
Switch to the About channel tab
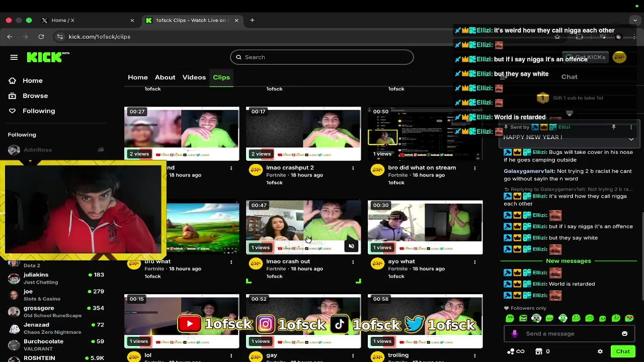(165, 77)
